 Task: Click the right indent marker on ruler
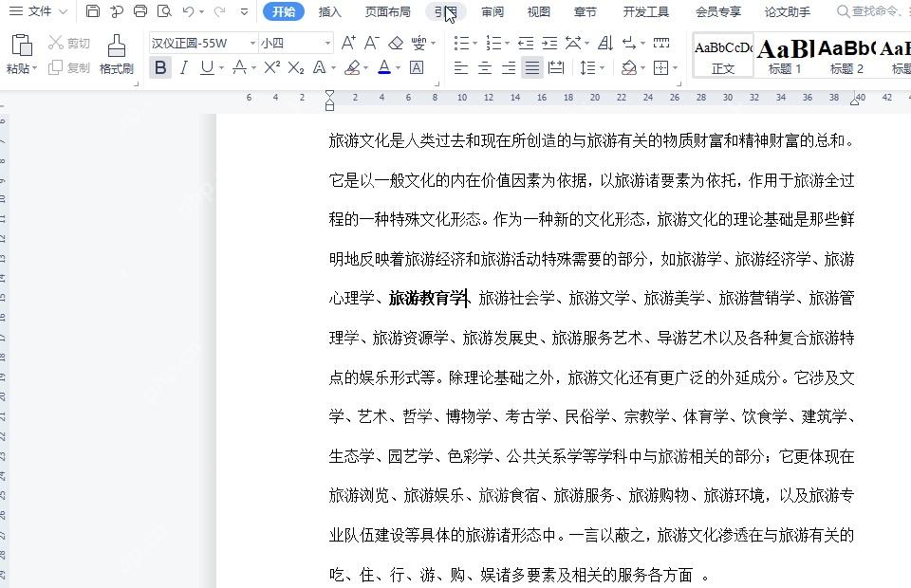855,101
